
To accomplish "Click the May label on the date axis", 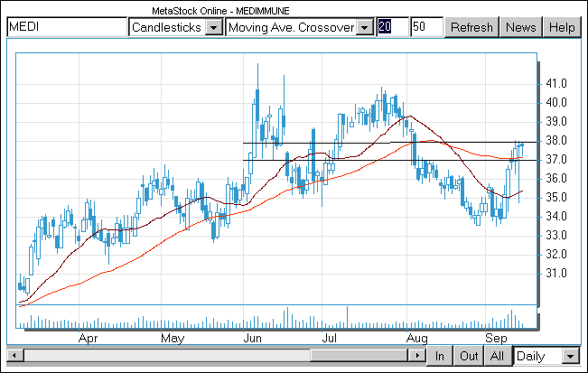I will click(x=173, y=338).
